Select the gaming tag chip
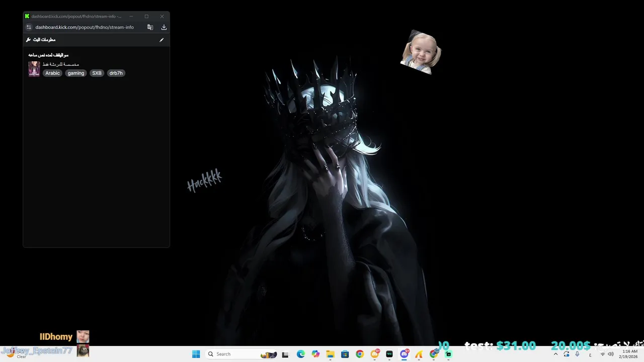The image size is (644, 362). (x=76, y=73)
